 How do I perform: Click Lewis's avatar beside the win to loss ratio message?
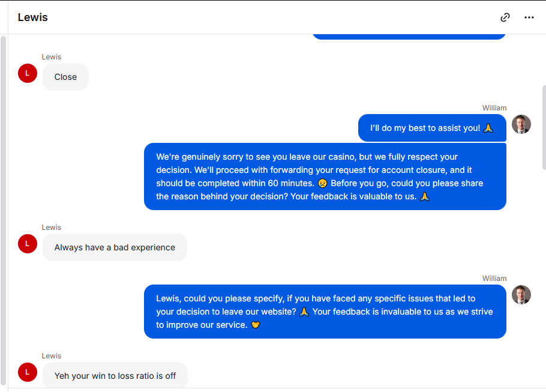pyautogui.click(x=28, y=372)
